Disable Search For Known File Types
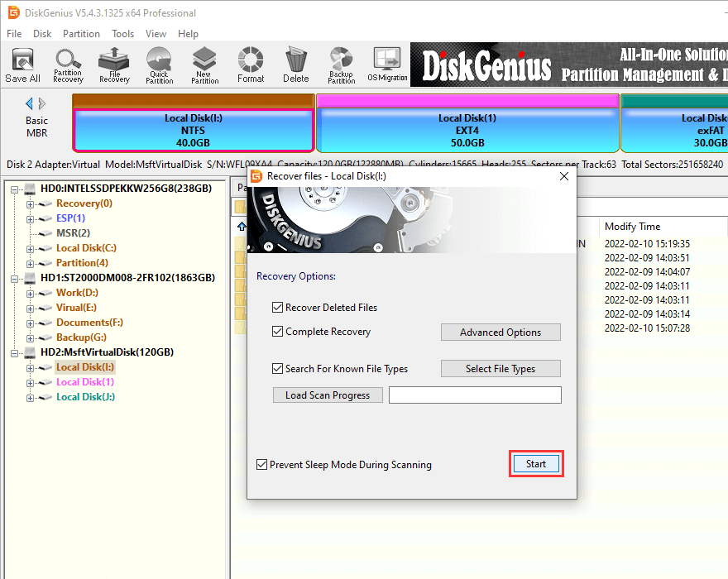 coord(277,369)
